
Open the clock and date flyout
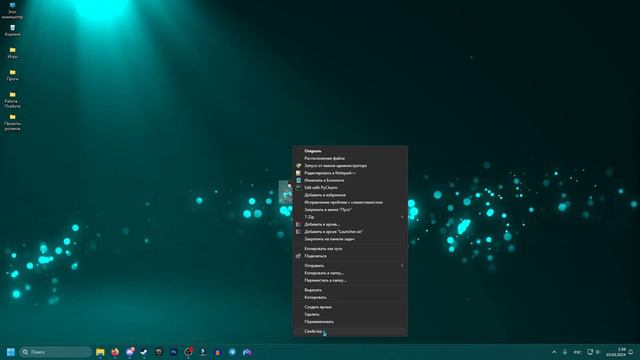click(x=616, y=352)
